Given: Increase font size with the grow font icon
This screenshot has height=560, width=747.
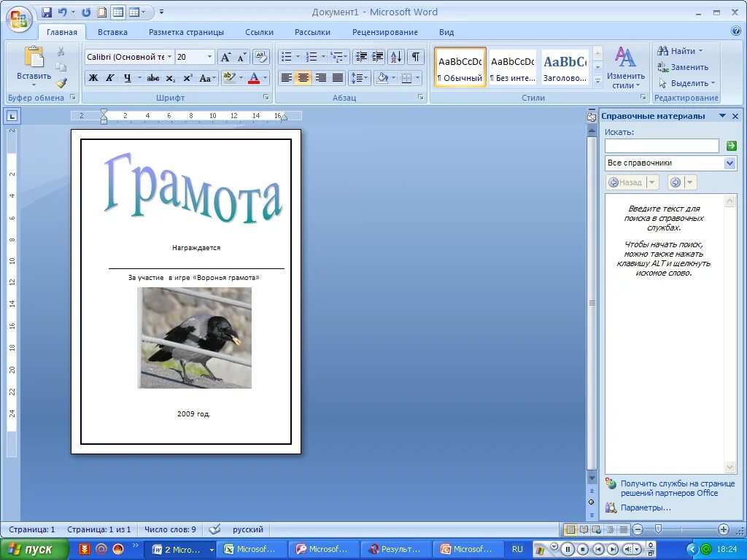Looking at the screenshot, I should coord(225,57).
